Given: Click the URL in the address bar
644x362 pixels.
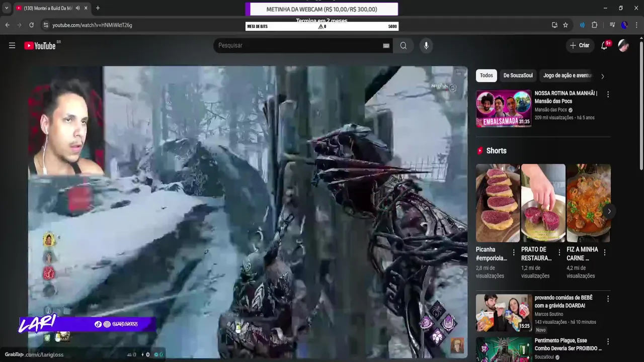Looking at the screenshot, I should click(x=92, y=25).
